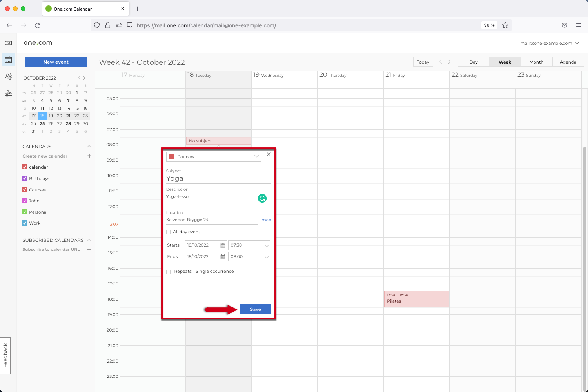Click the browser address bar URL
The width and height of the screenshot is (588, 392).
coord(207,25)
